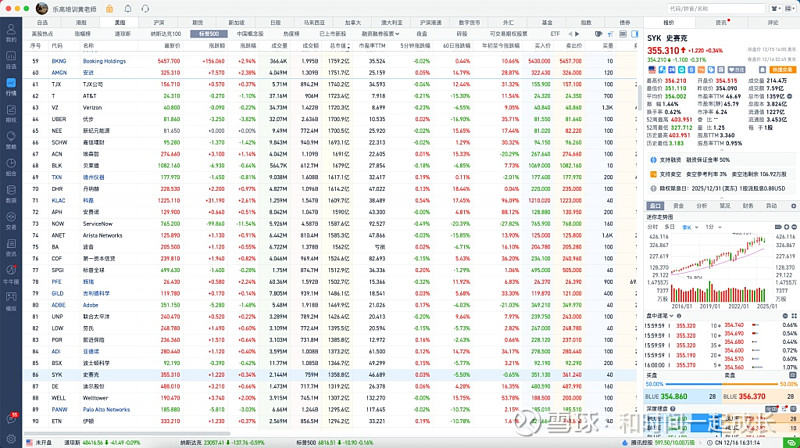Click bid price 354.860

(x=673, y=396)
